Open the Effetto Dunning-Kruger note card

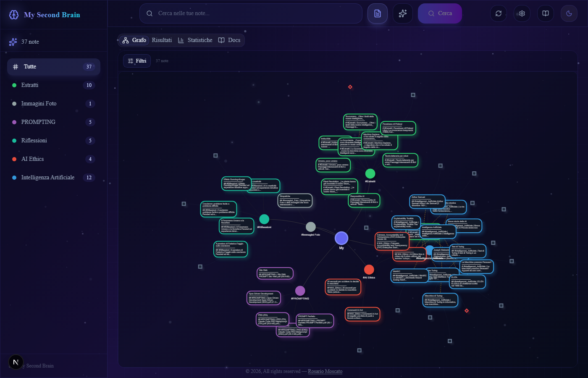[x=236, y=184]
